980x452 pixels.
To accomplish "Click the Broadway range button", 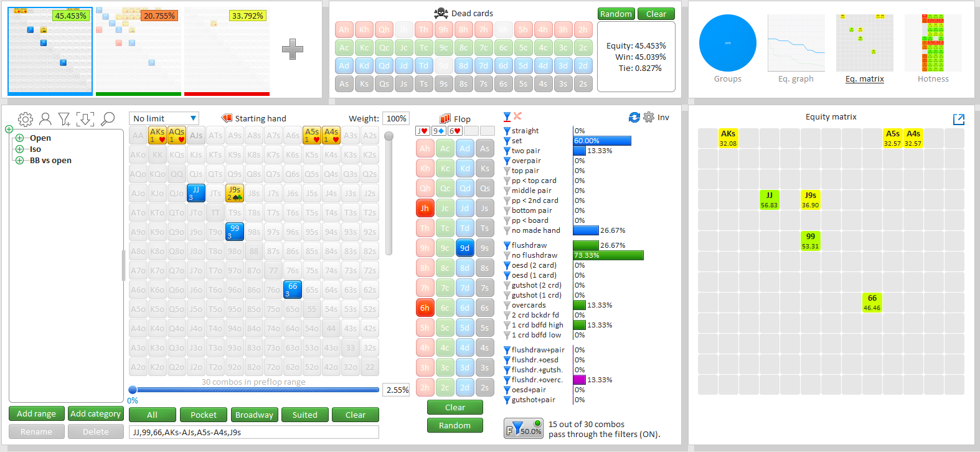I will click(254, 415).
